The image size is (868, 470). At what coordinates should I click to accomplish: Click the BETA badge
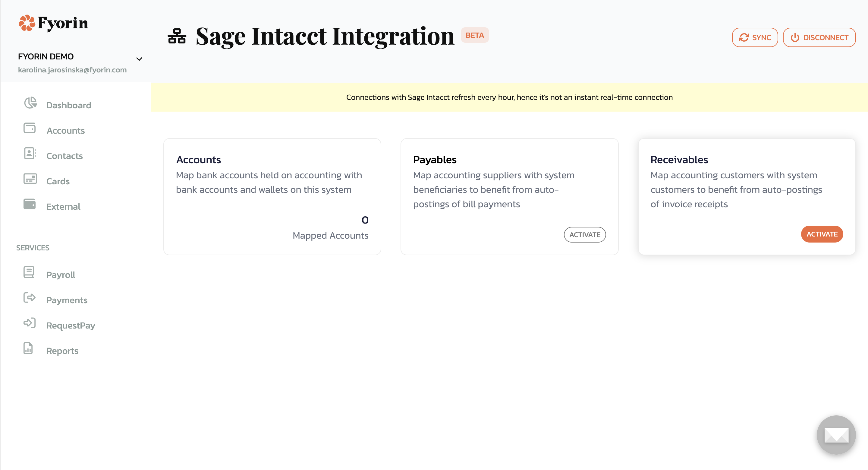pos(475,35)
